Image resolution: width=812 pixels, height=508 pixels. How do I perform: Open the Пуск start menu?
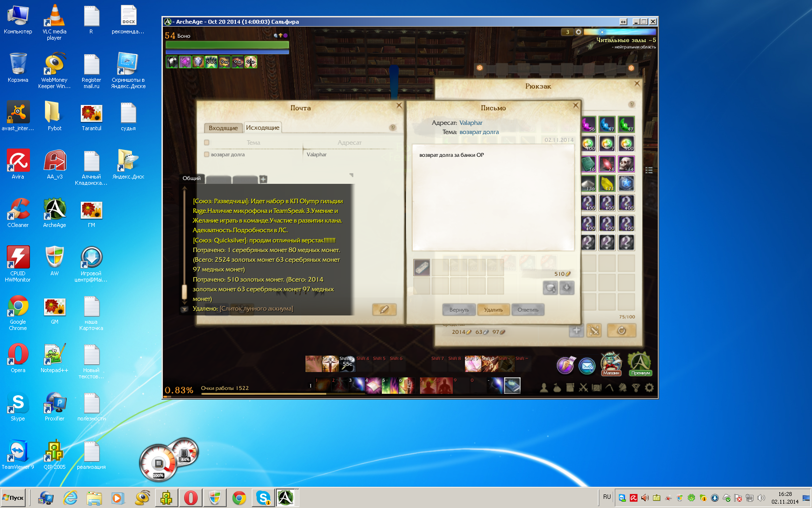tap(14, 497)
